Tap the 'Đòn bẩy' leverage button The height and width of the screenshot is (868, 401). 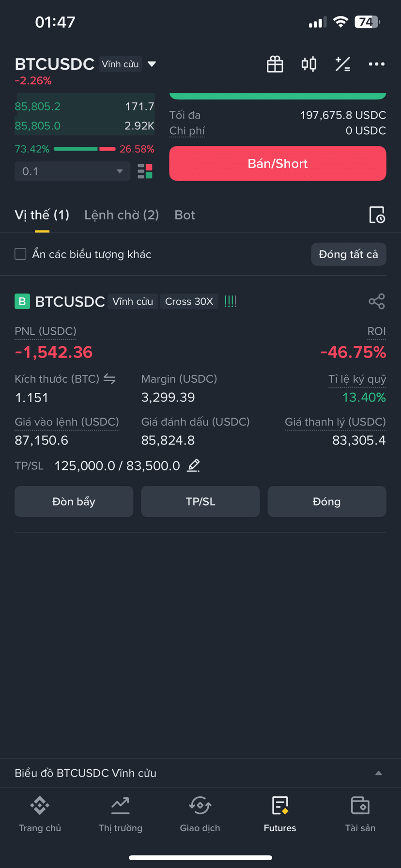[x=74, y=502]
